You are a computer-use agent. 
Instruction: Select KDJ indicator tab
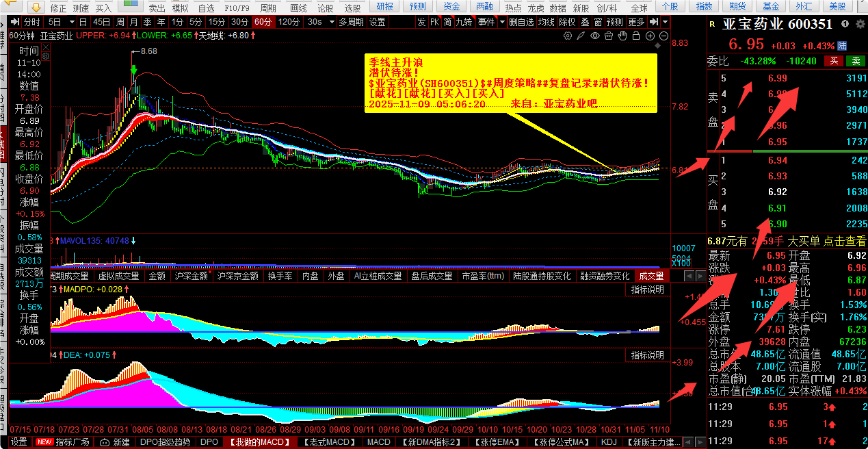tap(608, 442)
